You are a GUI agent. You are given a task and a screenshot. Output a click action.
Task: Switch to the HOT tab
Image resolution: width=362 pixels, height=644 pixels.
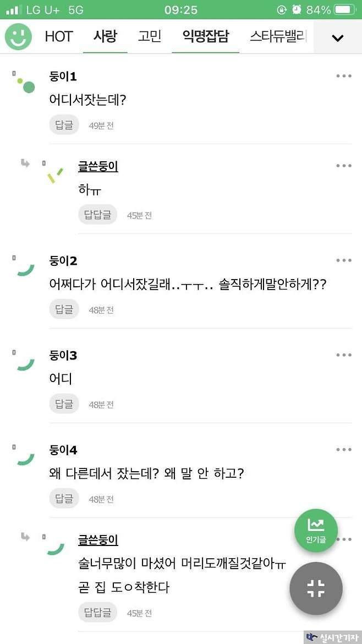coord(58,37)
